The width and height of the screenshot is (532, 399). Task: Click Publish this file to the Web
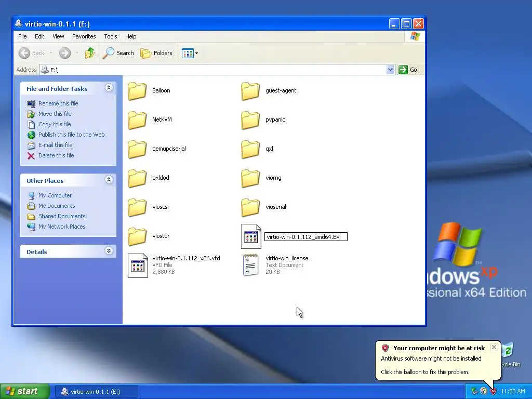click(x=71, y=135)
